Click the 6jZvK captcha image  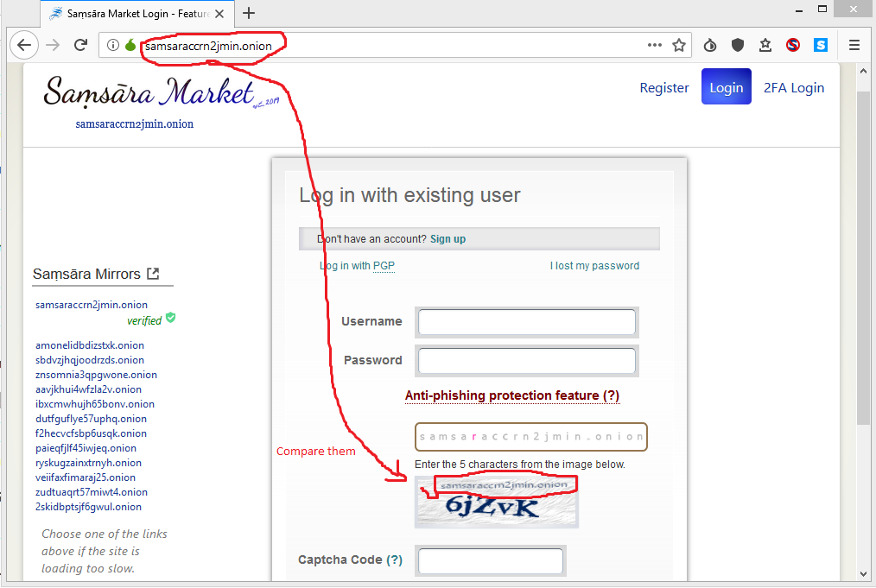pos(497,502)
